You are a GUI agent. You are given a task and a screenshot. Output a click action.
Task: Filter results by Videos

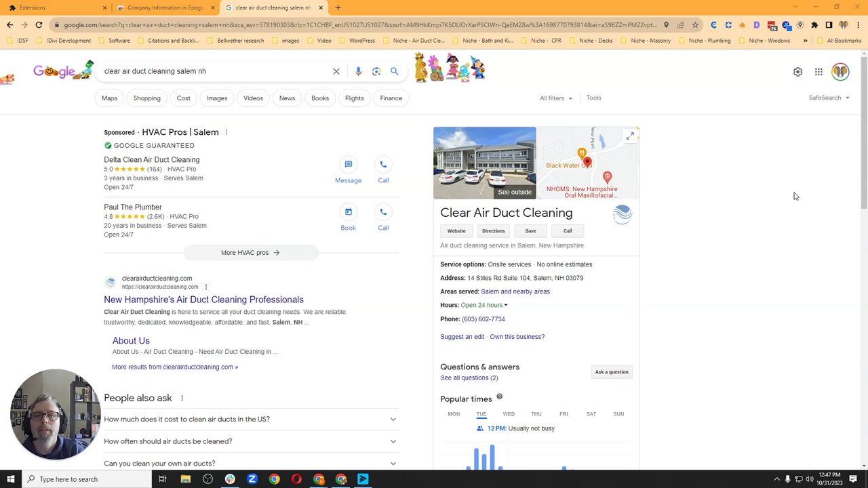253,98
